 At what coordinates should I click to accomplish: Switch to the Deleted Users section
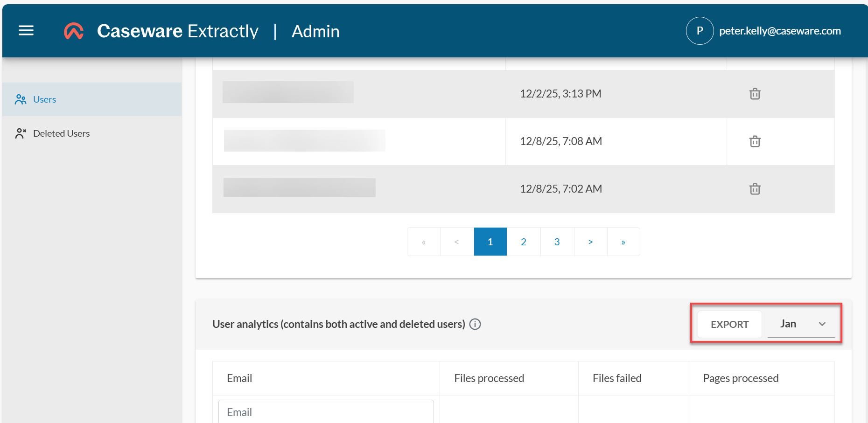pos(61,133)
